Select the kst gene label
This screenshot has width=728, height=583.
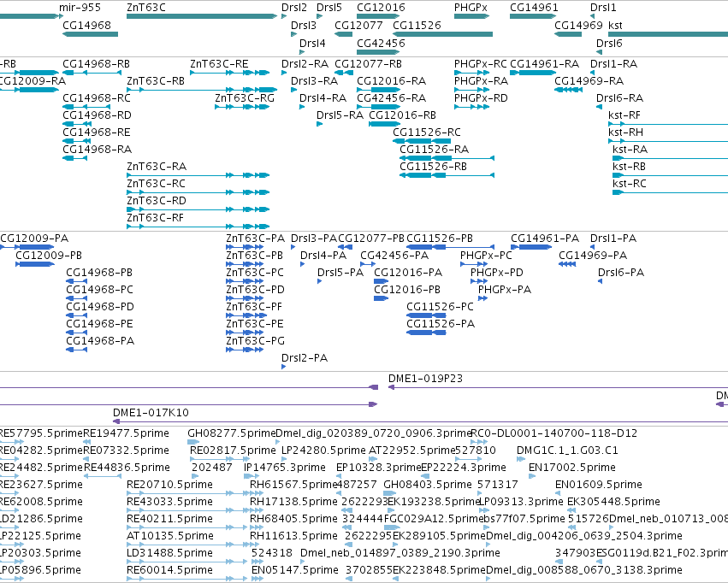point(615,25)
